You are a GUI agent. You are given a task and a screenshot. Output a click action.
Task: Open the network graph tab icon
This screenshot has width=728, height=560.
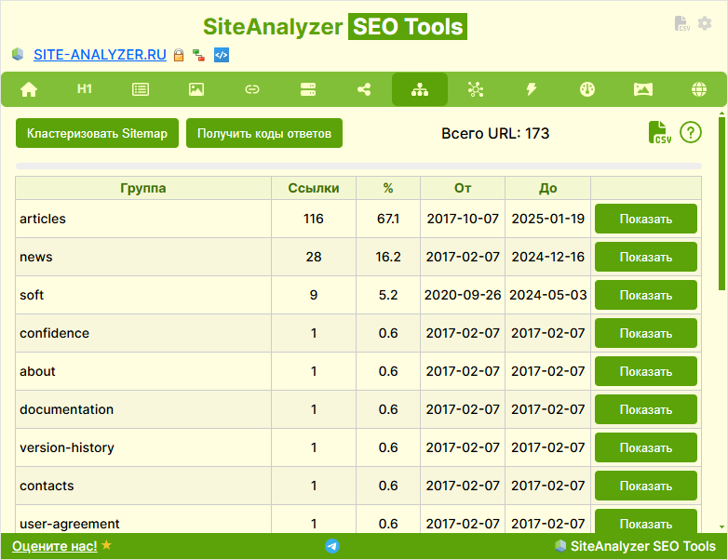point(476,89)
